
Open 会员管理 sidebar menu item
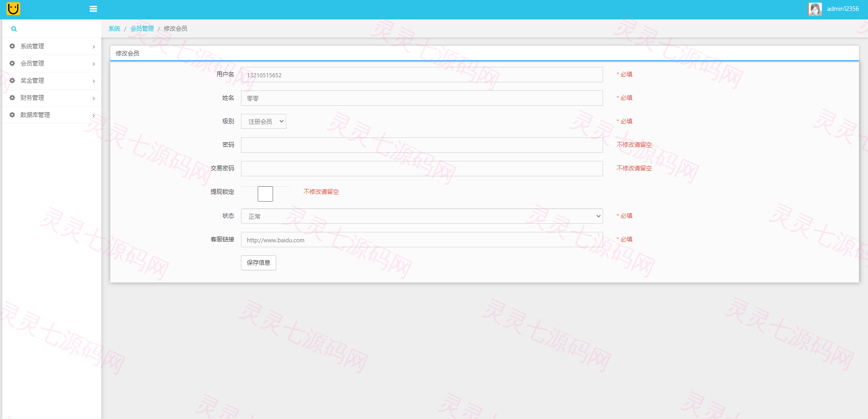click(52, 64)
